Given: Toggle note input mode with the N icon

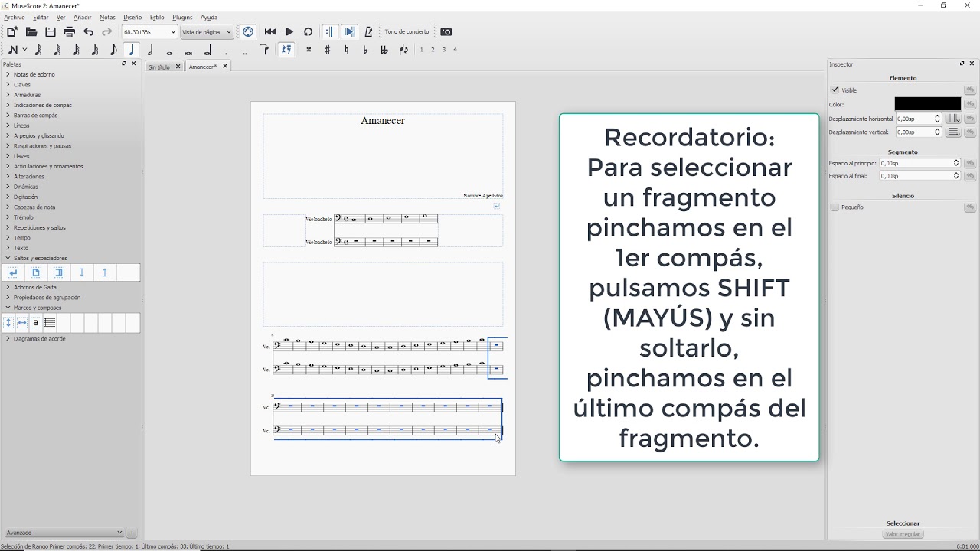Looking at the screenshot, I should [x=12, y=51].
